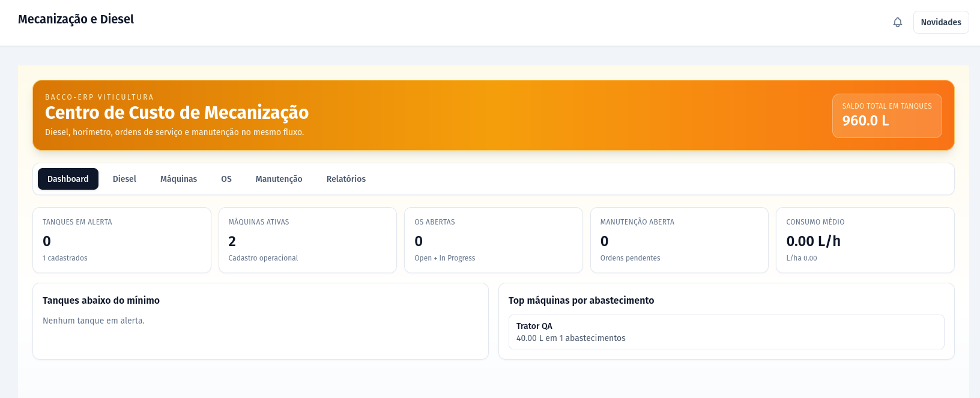The width and height of the screenshot is (980, 398).
Task: Click the Consumo Médio stat card
Action: (865, 240)
